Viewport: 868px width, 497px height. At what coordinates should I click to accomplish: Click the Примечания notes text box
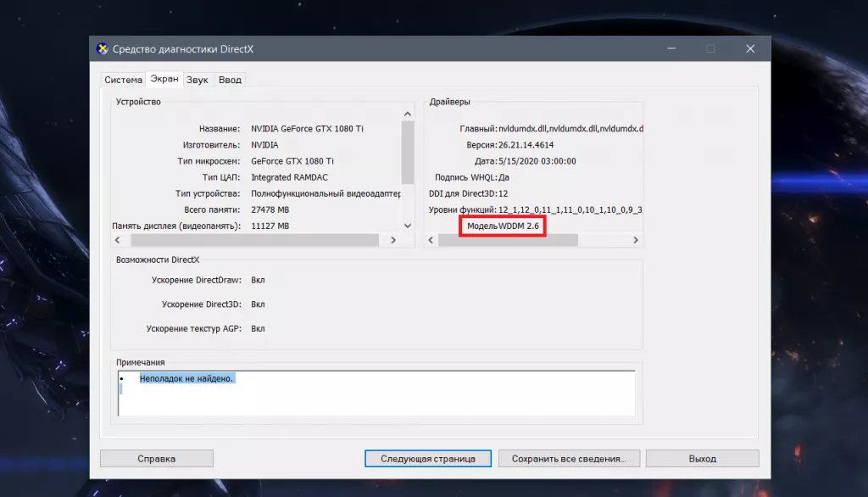(x=377, y=394)
